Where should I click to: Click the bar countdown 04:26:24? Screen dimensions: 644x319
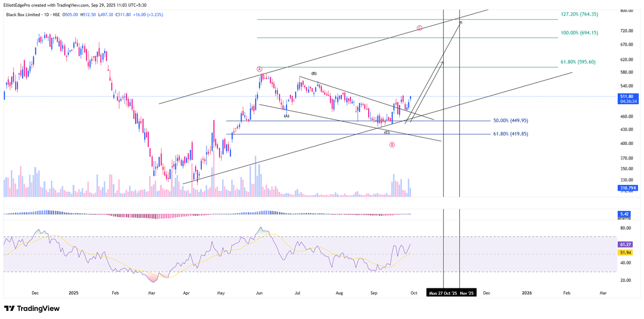coord(627,102)
